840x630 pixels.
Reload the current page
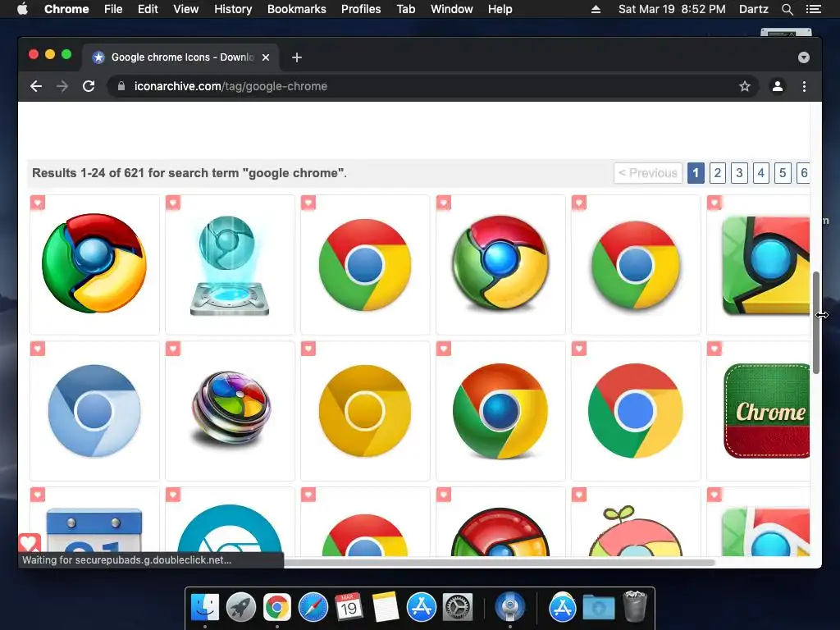89,86
